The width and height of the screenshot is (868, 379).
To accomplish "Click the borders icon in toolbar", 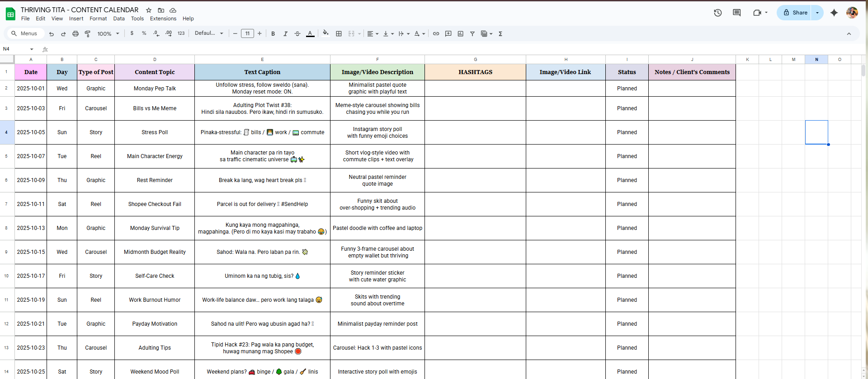I will click(x=339, y=34).
